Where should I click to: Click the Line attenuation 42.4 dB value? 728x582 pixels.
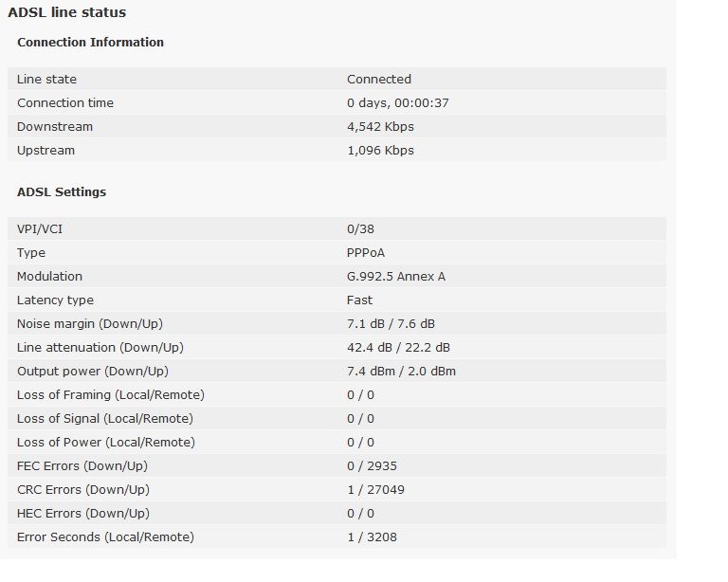coord(370,348)
